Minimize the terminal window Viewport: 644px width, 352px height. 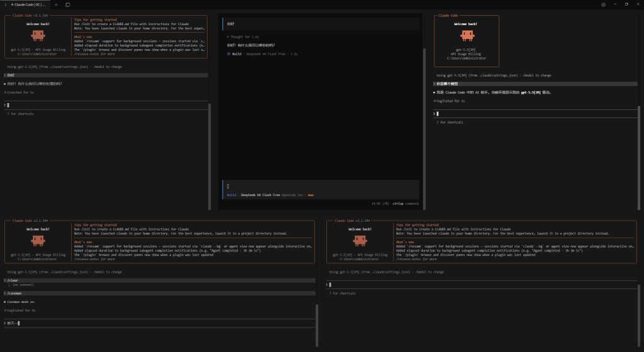(x=615, y=4)
